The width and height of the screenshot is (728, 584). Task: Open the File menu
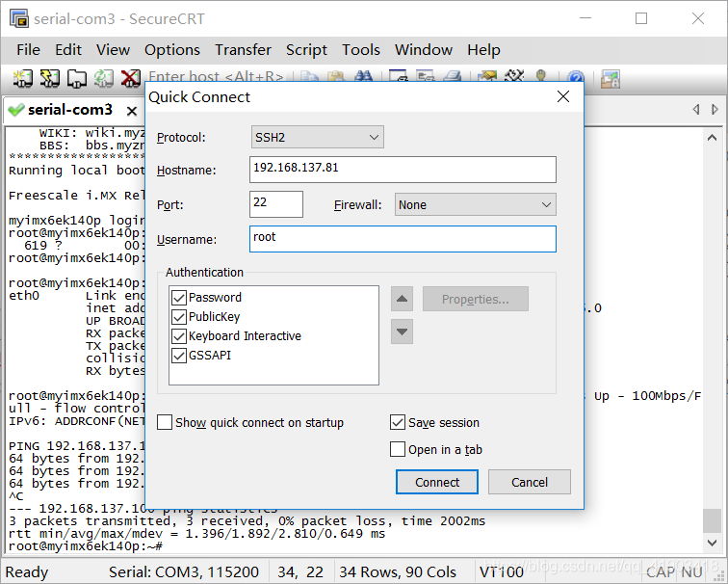[x=28, y=50]
